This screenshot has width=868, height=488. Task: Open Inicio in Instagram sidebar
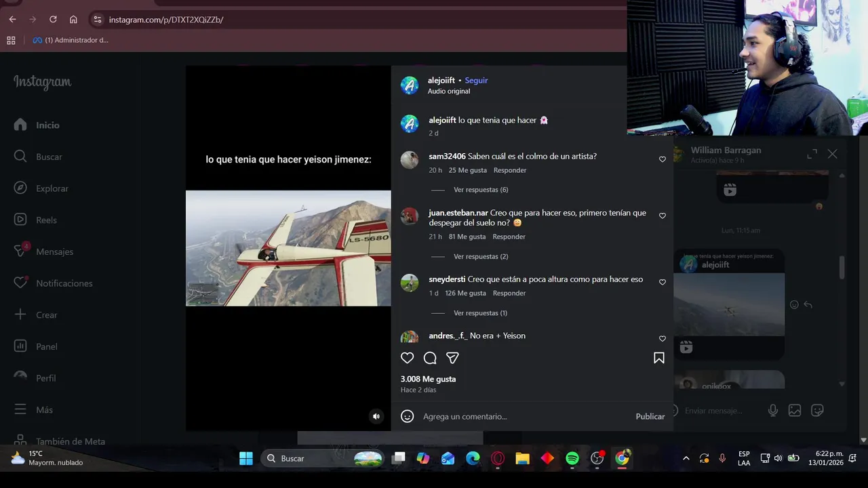[x=37, y=125]
